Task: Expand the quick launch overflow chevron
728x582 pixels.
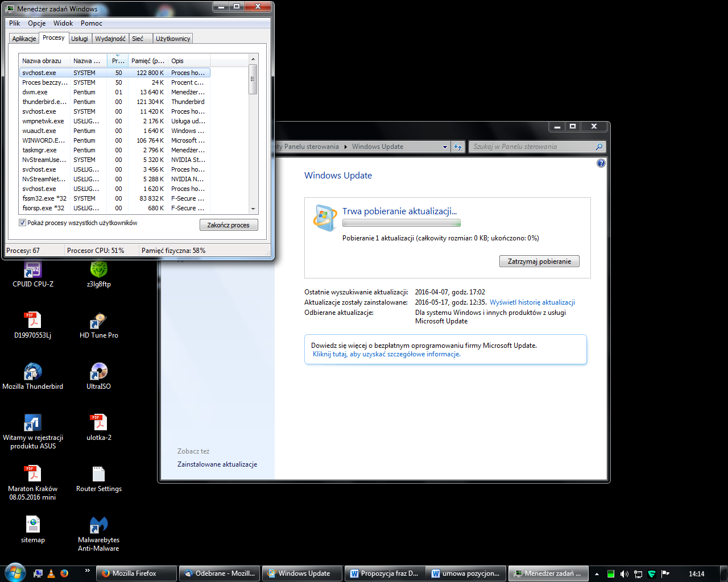Action: tap(87, 570)
